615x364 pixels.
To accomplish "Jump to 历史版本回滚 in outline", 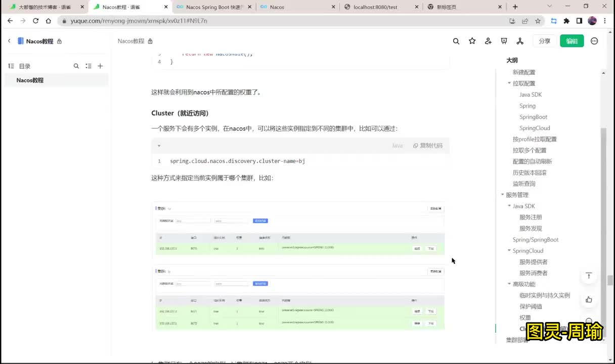I will pyautogui.click(x=530, y=172).
